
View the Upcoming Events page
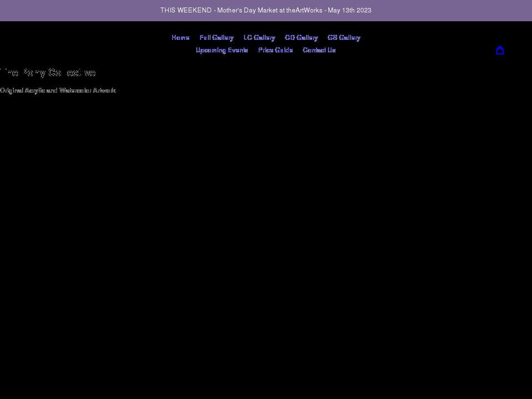(x=222, y=50)
